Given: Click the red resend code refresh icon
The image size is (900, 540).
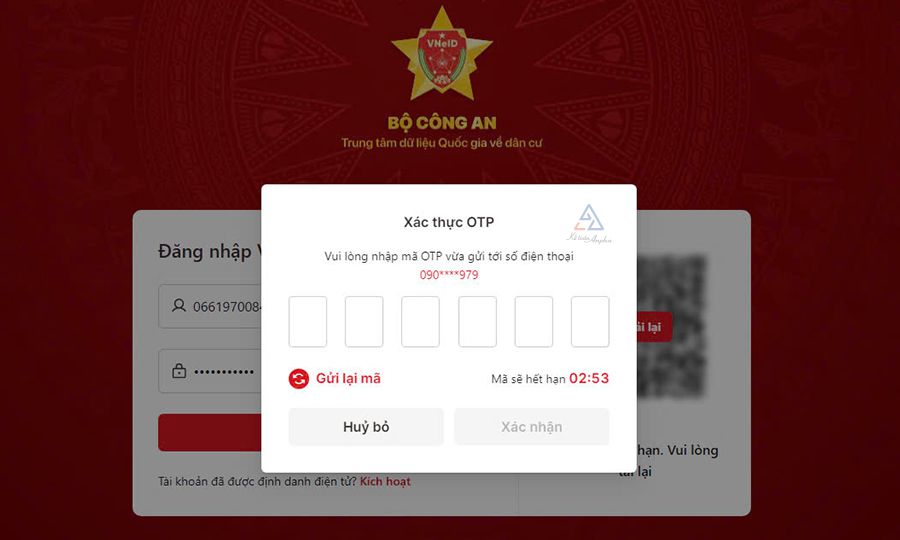Looking at the screenshot, I should 298,379.
